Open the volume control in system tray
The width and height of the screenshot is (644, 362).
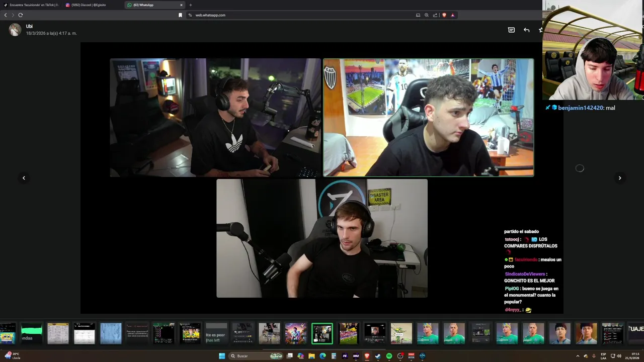(619, 356)
